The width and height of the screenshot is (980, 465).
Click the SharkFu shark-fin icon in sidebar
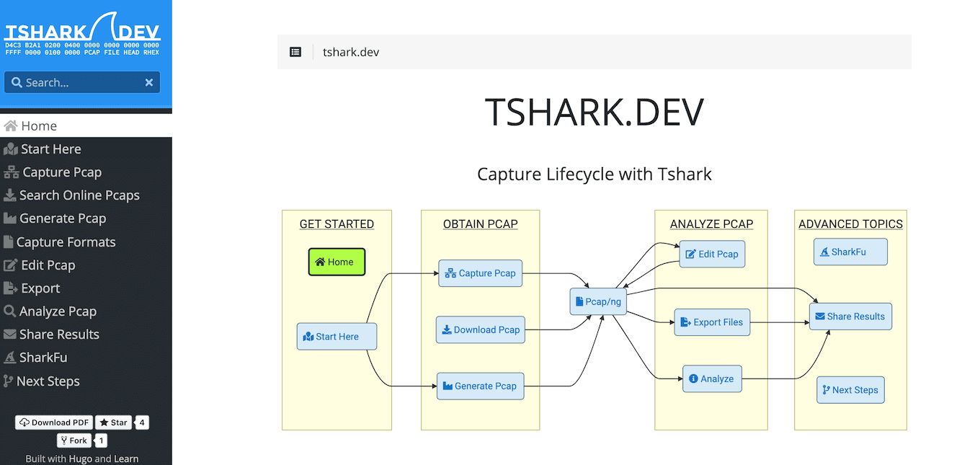coord(10,357)
